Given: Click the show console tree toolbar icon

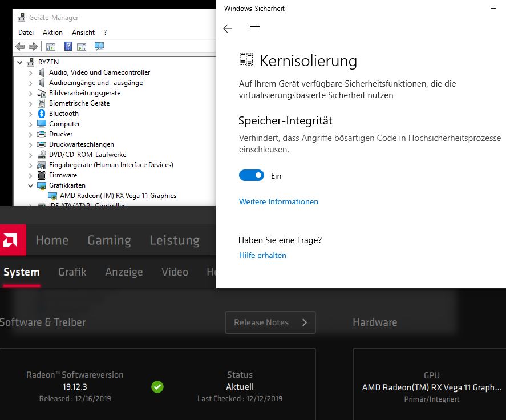Looking at the screenshot, I should point(51,47).
